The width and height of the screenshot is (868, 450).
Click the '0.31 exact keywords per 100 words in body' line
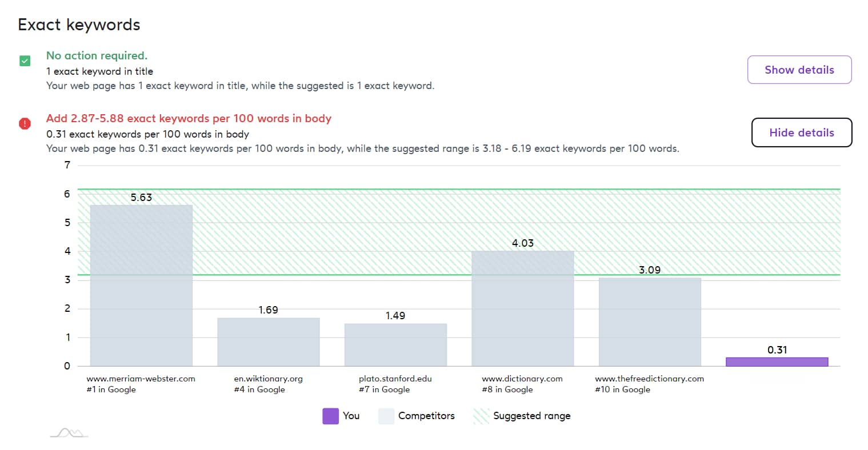coord(147,134)
